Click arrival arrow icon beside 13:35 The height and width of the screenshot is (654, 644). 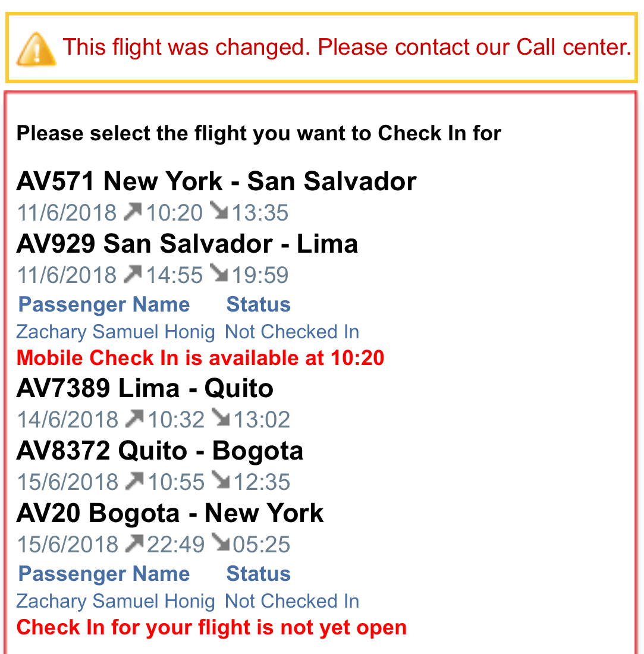tap(219, 211)
